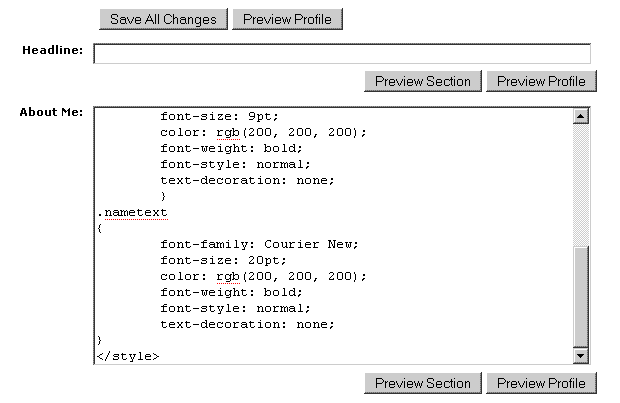
Task: Click the About Me label
Action: click(x=51, y=112)
